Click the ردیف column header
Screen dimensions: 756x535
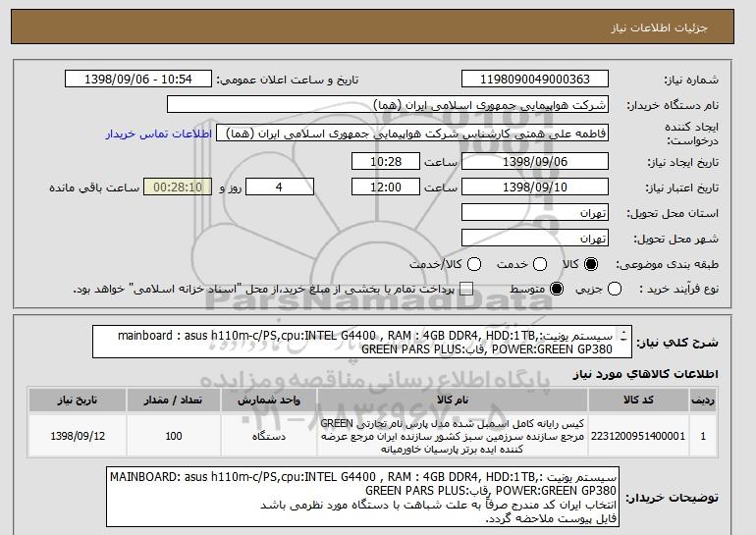click(702, 401)
